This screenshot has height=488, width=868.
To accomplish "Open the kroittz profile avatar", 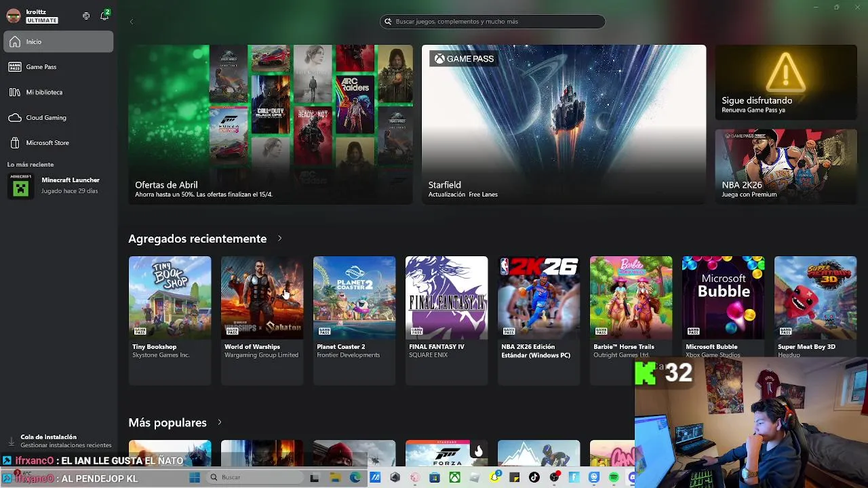I will pyautogui.click(x=14, y=16).
